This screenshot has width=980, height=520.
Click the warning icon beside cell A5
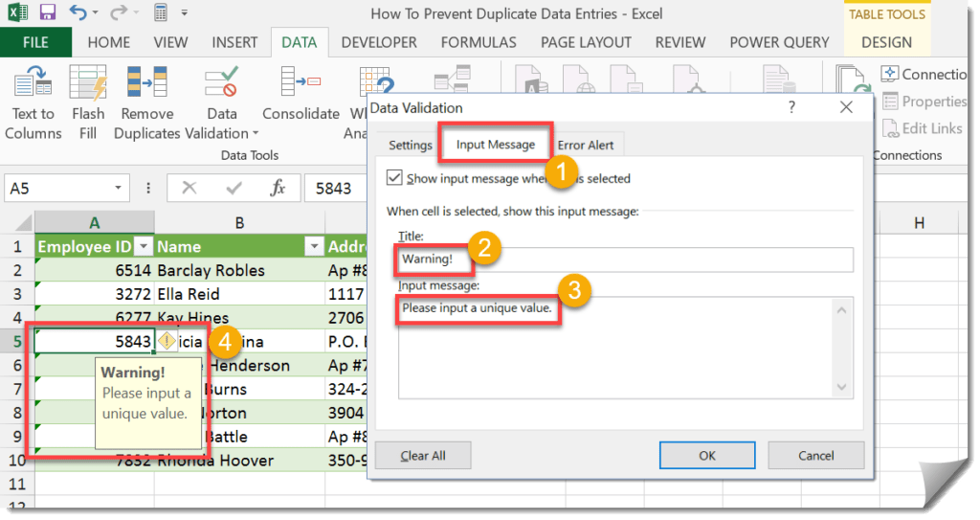click(x=167, y=341)
